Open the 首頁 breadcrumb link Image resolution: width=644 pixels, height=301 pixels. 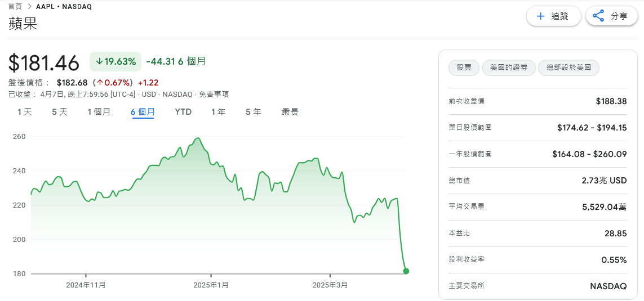pos(15,7)
